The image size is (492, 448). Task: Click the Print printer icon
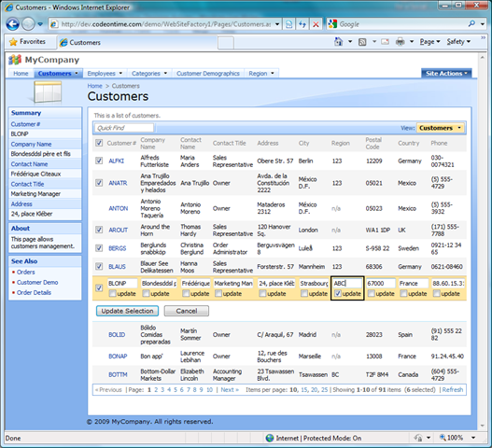coord(401,42)
